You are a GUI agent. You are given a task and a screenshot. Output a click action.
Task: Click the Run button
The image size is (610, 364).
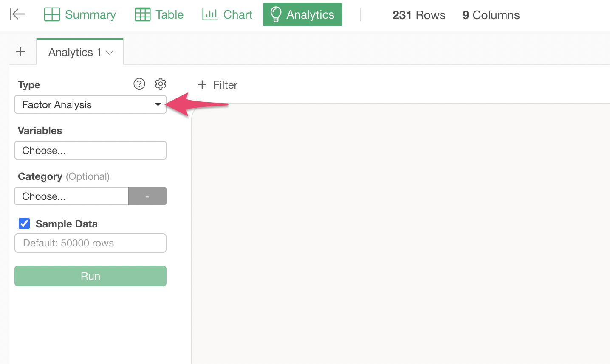(x=90, y=276)
